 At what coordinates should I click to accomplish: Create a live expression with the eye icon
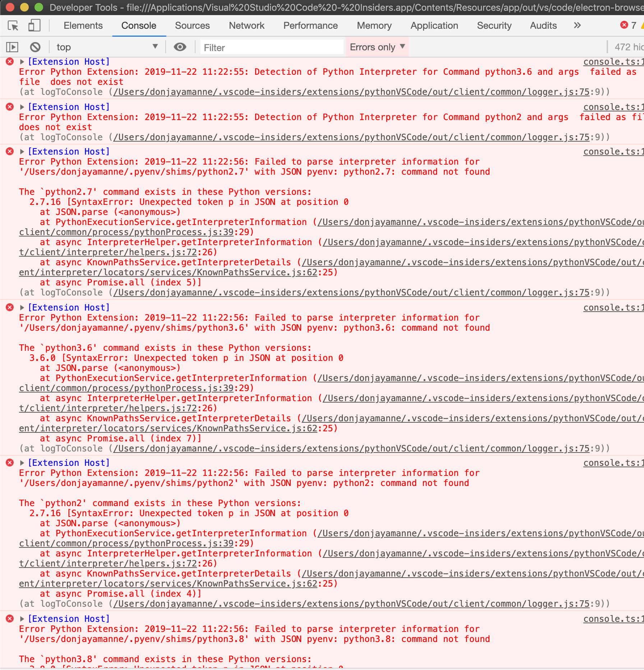pyautogui.click(x=180, y=47)
